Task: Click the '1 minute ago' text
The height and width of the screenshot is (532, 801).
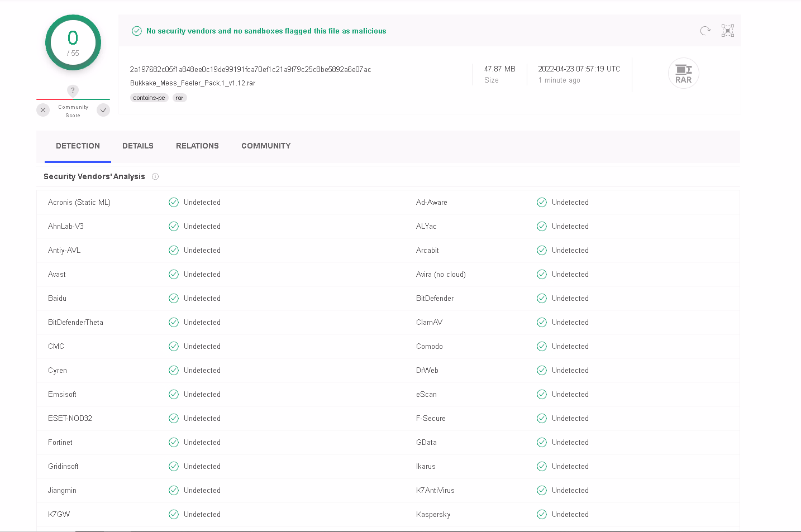Action: (x=559, y=80)
